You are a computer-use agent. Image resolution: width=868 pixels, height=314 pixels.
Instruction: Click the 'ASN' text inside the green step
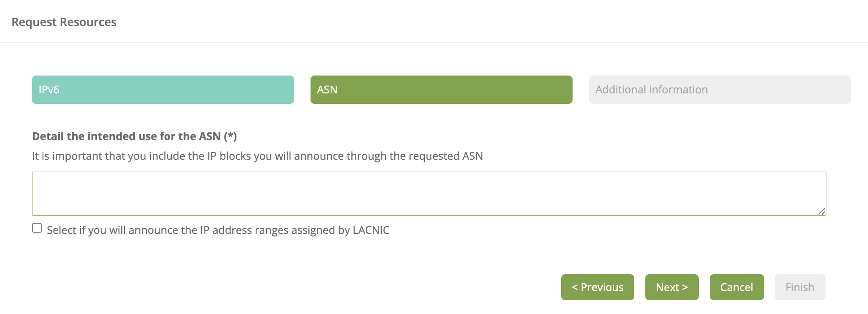coord(327,90)
